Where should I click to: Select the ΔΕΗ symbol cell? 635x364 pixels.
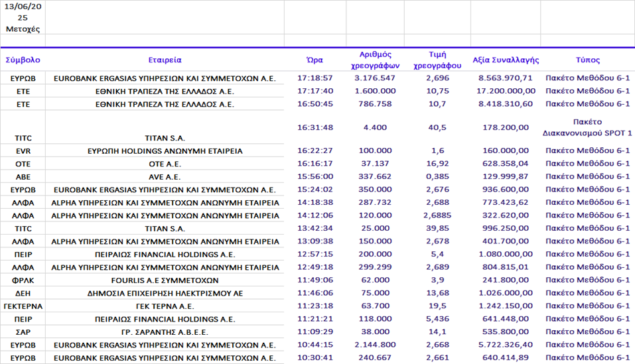coord(23,293)
